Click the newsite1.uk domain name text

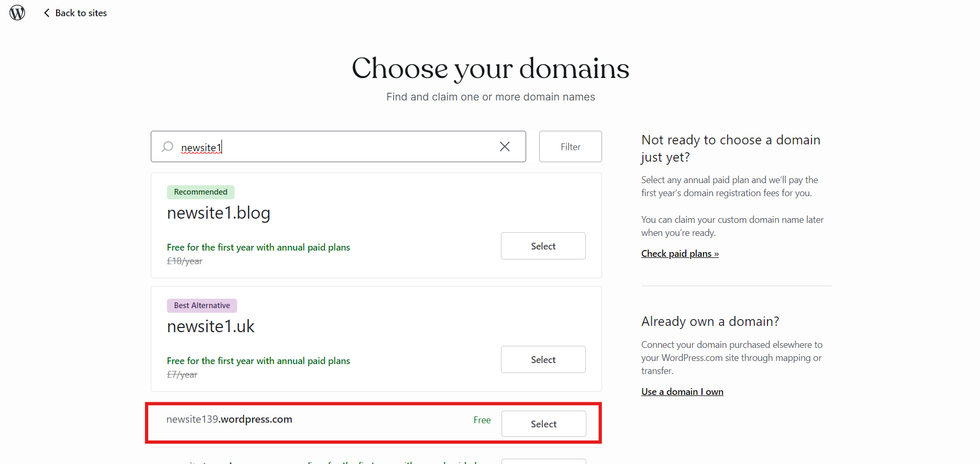(x=210, y=326)
